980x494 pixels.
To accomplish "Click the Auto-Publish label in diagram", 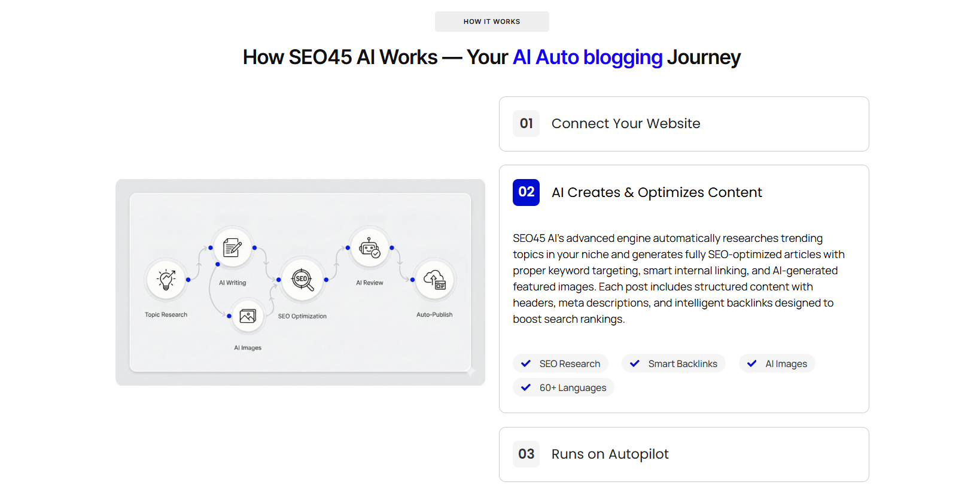I will [434, 314].
